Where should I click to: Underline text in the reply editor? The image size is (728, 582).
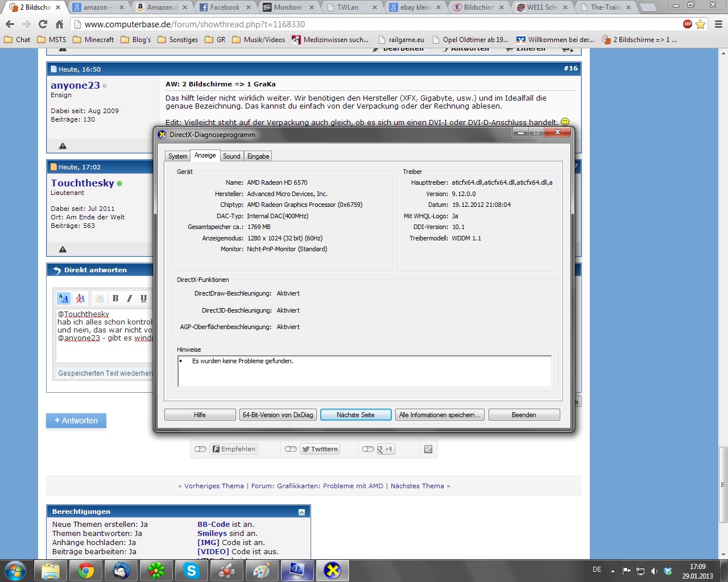(143, 298)
